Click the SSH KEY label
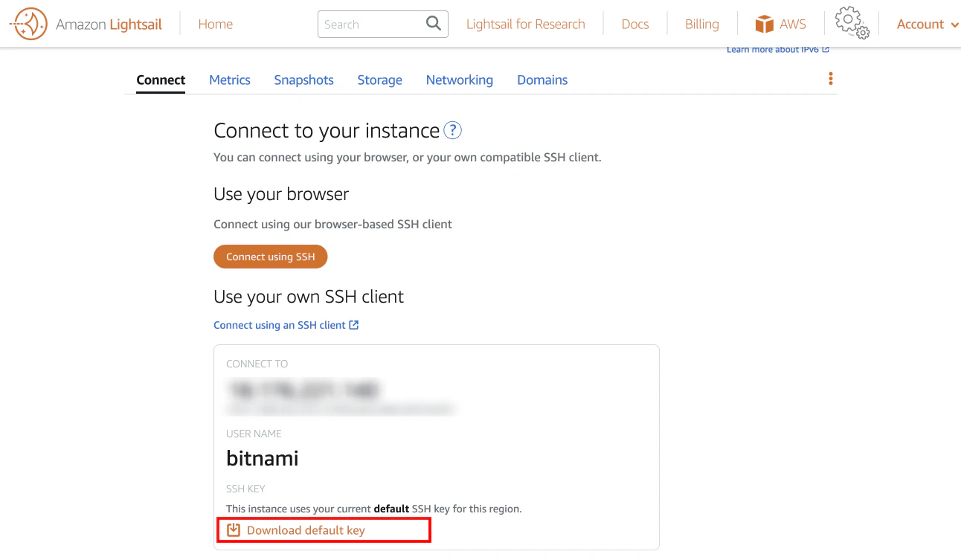The image size is (961, 560). pos(245,489)
